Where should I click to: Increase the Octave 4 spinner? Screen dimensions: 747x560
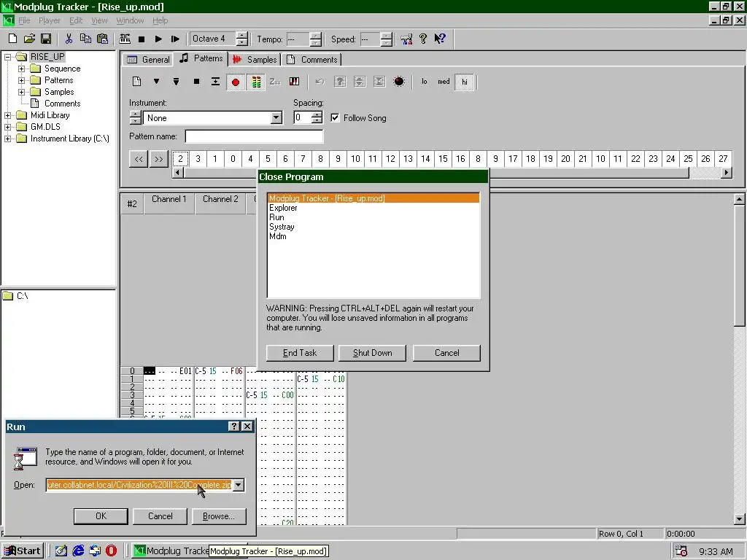[x=242, y=35]
